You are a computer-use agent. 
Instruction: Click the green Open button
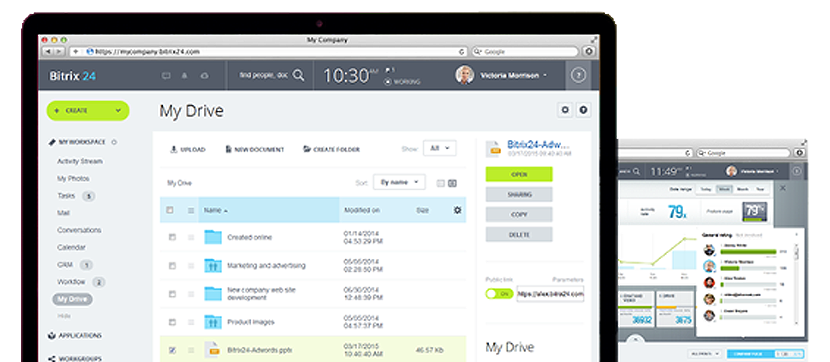[x=519, y=174]
